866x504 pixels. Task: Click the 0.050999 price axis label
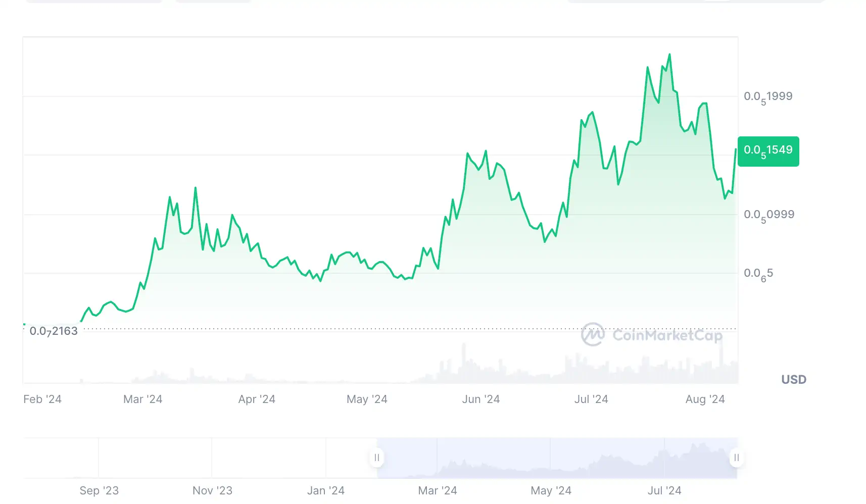pyautogui.click(x=770, y=214)
